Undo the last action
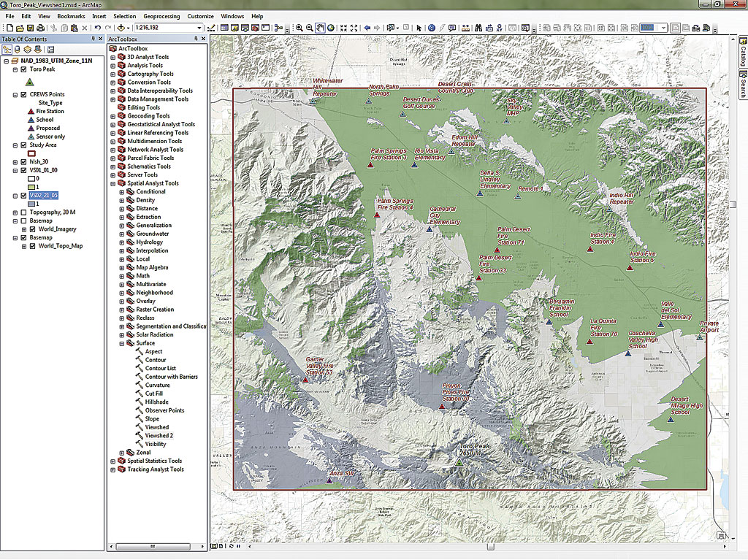748x560 pixels. [x=97, y=28]
